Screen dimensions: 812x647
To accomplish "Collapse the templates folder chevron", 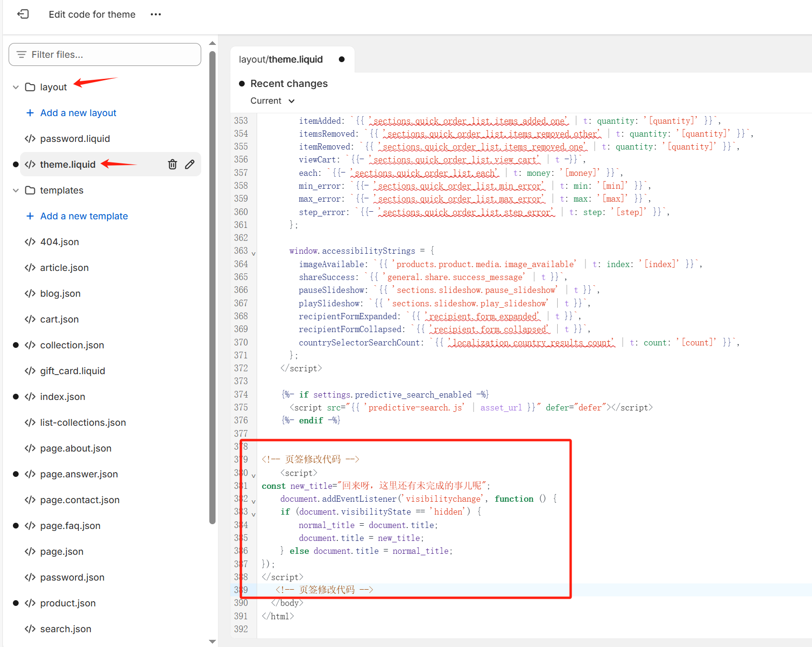I will 16,190.
